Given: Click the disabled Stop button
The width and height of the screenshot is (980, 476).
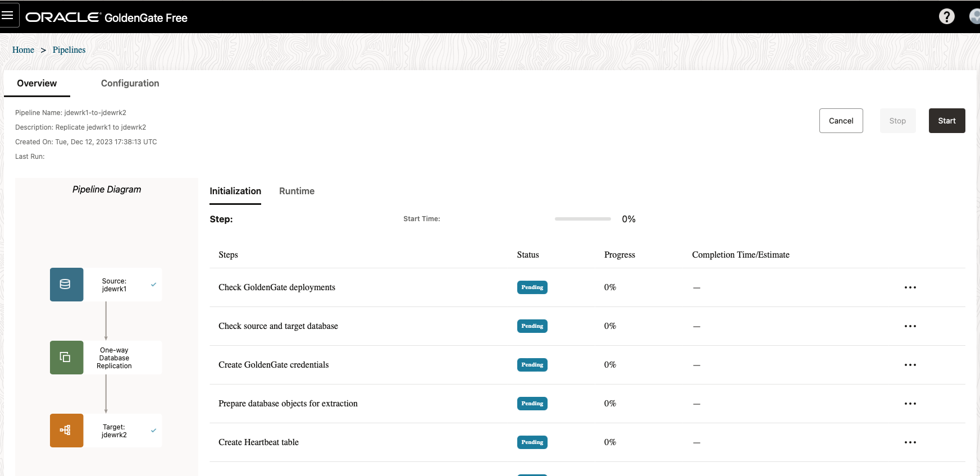Looking at the screenshot, I should pyautogui.click(x=897, y=121).
